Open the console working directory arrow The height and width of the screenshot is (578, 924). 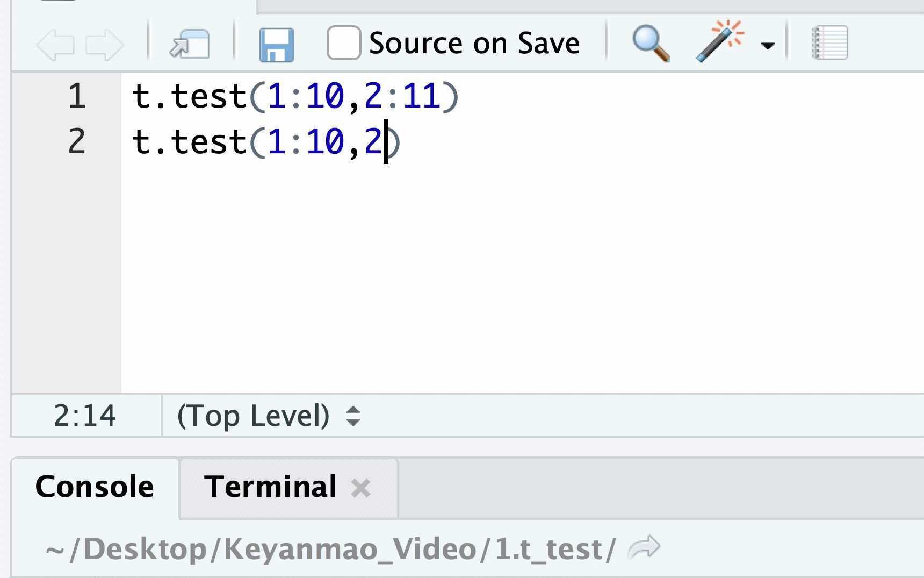point(644,548)
